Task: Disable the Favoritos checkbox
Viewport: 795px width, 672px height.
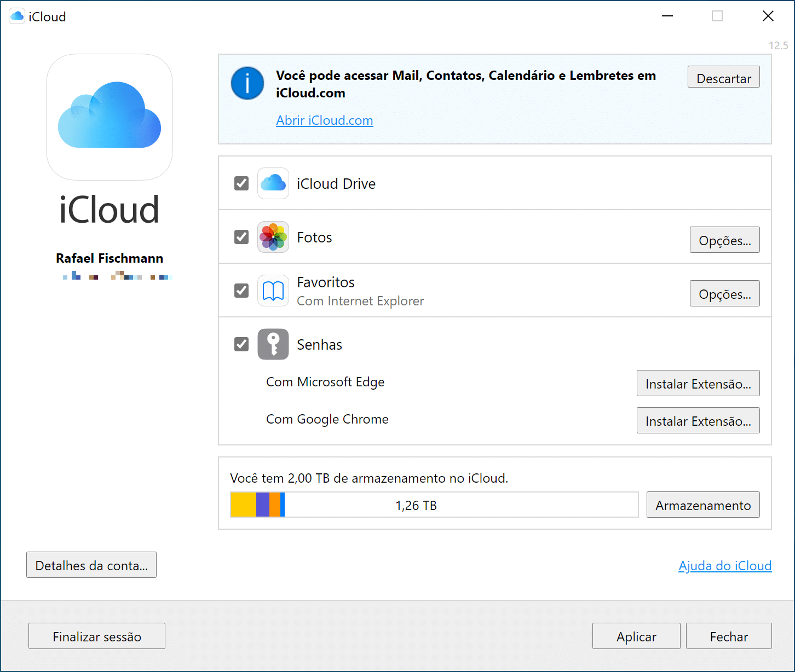Action: tap(241, 291)
